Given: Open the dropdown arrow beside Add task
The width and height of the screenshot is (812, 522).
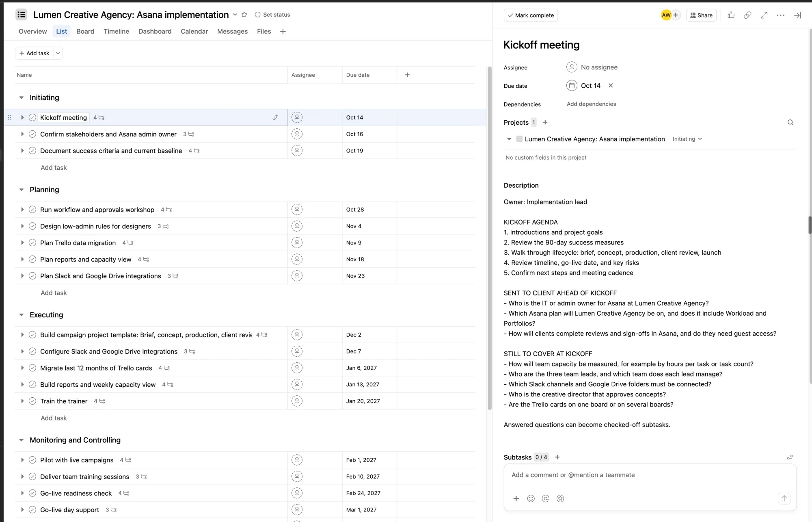Looking at the screenshot, I should pos(58,53).
